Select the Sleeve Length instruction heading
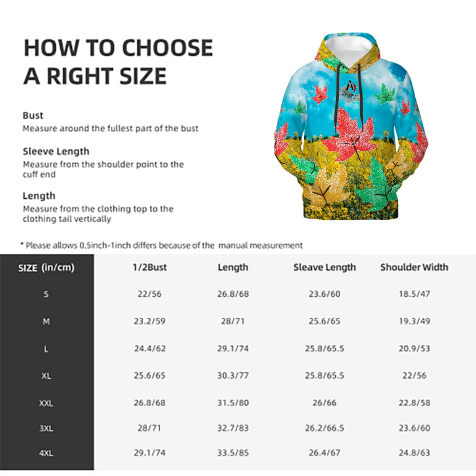 (x=56, y=151)
